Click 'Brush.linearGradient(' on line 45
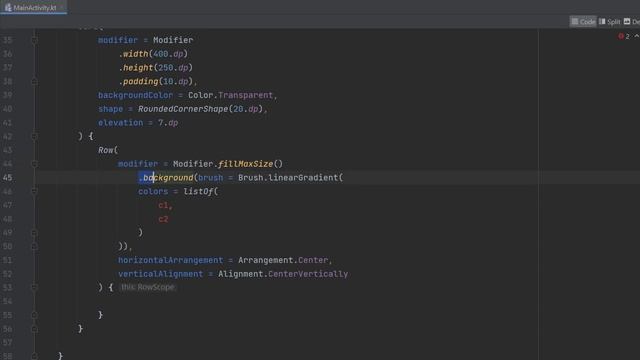Image resolution: width=640 pixels, height=360 pixels. point(291,178)
